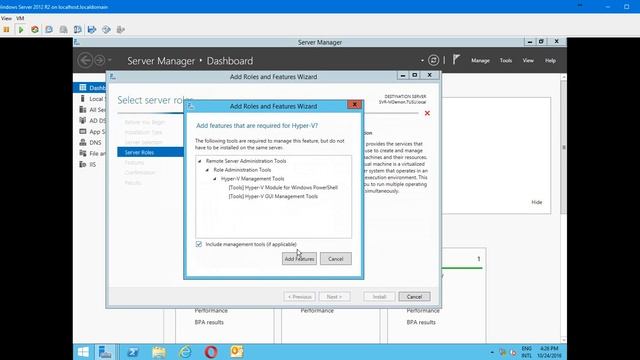Open the VM menu in the host window
The image size is (640, 360).
click(20, 18)
